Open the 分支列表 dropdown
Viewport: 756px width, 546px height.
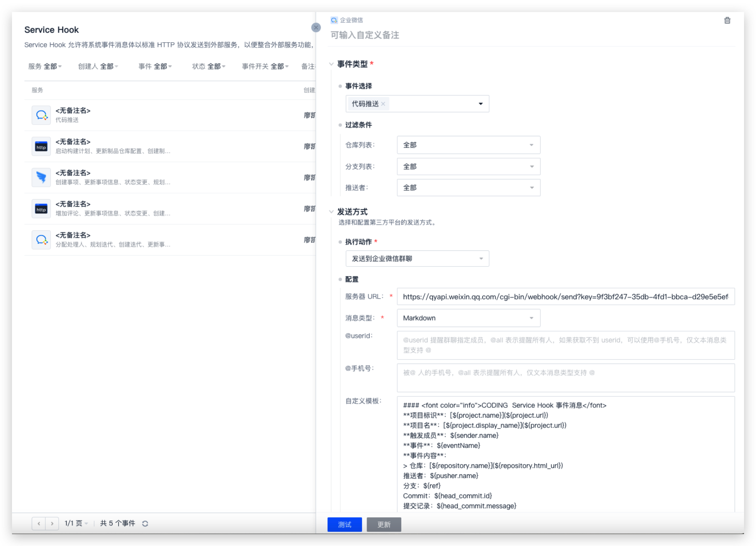click(x=468, y=166)
